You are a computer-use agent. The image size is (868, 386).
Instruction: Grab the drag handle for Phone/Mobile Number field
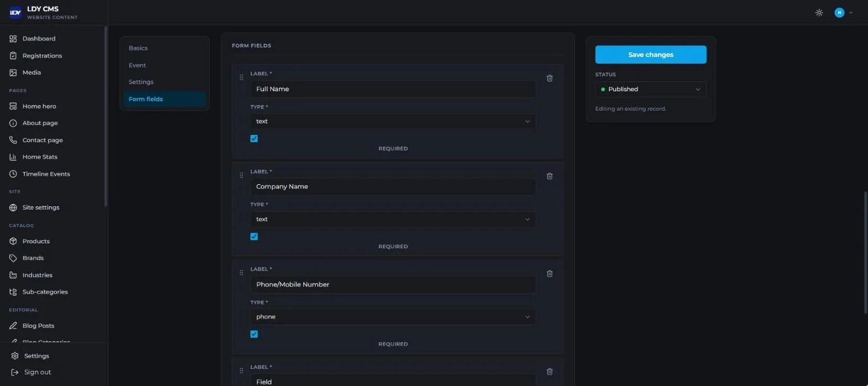point(241,273)
